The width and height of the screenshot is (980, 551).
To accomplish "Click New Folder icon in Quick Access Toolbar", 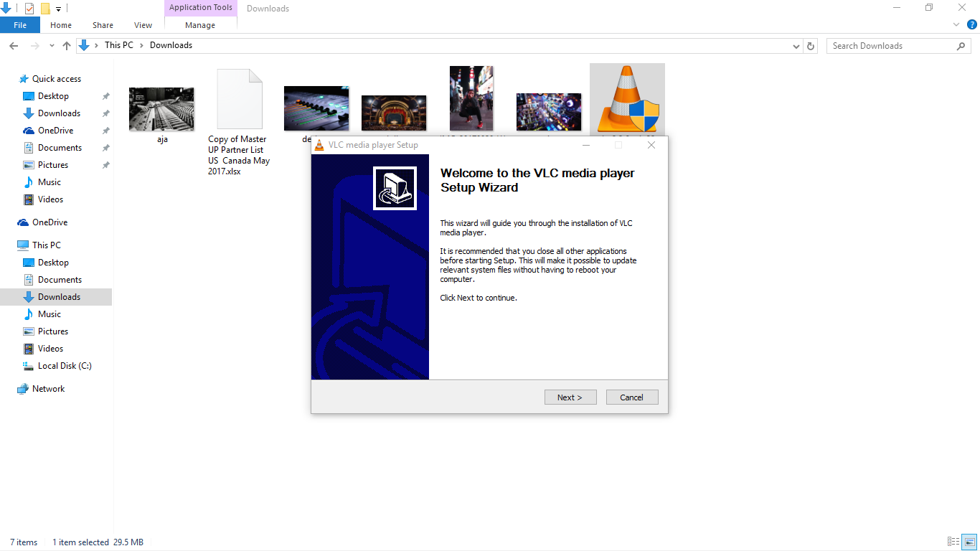I will 45,9.
